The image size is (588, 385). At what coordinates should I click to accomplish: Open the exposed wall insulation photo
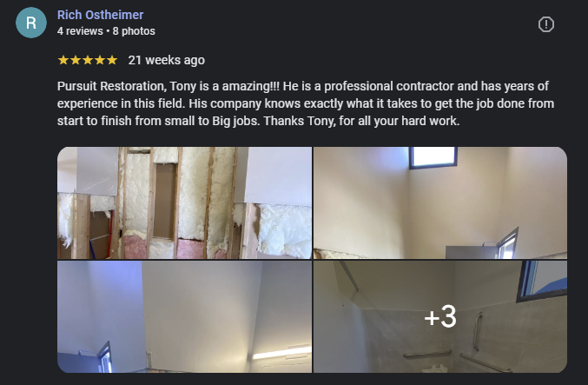(184, 203)
